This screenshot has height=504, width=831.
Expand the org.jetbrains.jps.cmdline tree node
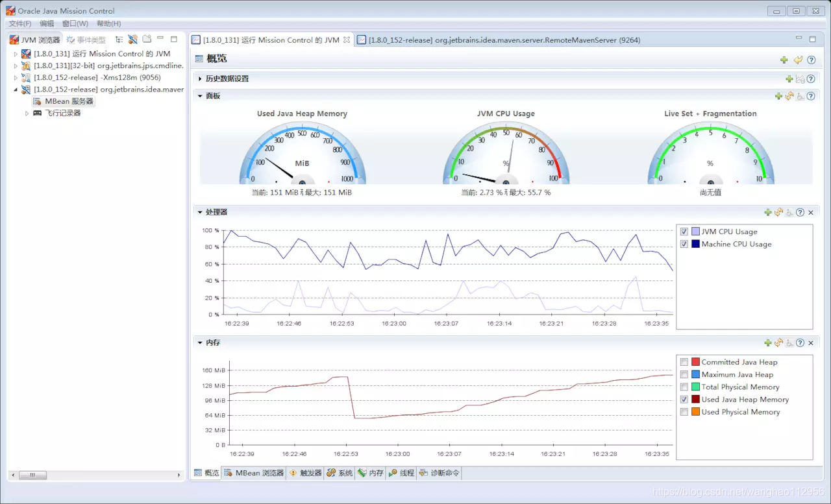coord(16,66)
